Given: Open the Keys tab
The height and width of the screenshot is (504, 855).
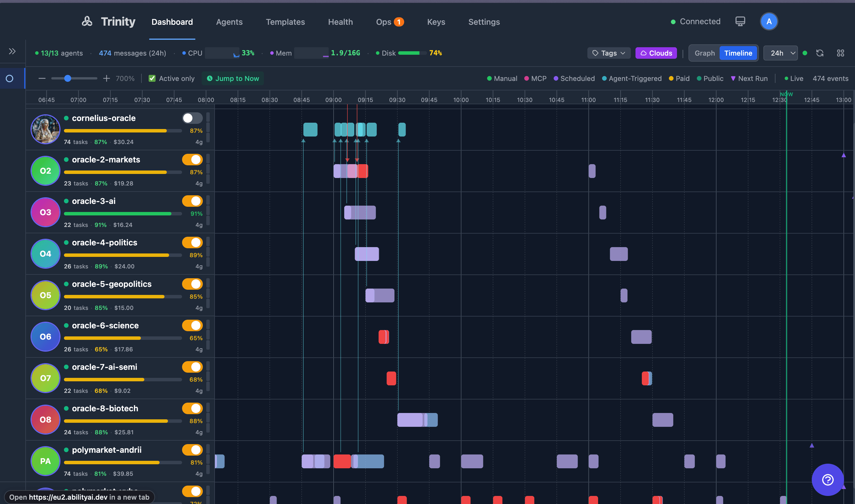Looking at the screenshot, I should pos(436,22).
